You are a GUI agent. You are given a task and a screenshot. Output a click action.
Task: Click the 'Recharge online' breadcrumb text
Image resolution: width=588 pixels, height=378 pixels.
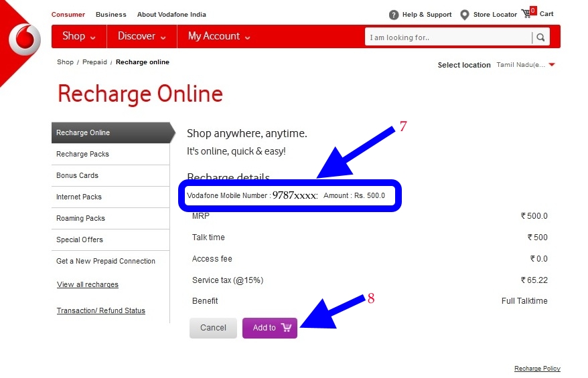143,62
